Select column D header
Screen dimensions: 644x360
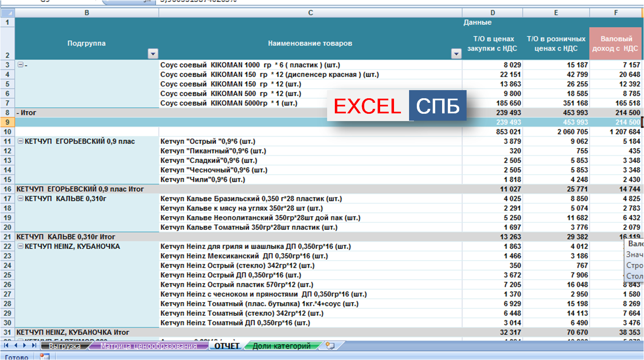coord(492,13)
